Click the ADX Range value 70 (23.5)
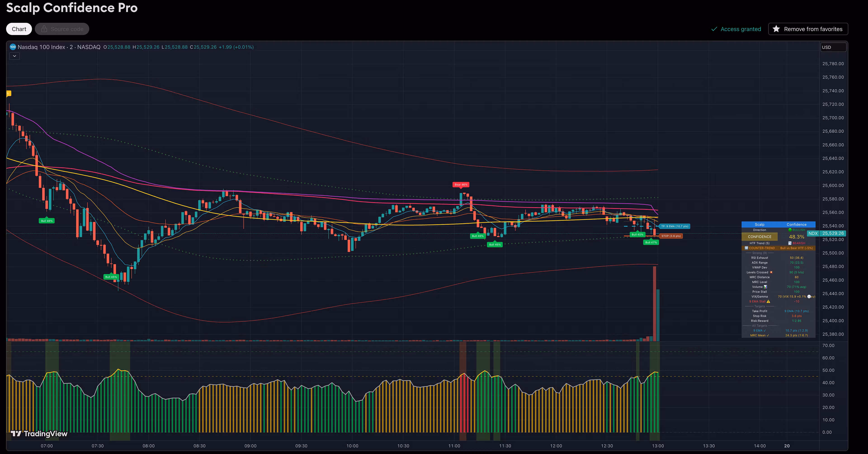868x454 pixels. (x=797, y=262)
